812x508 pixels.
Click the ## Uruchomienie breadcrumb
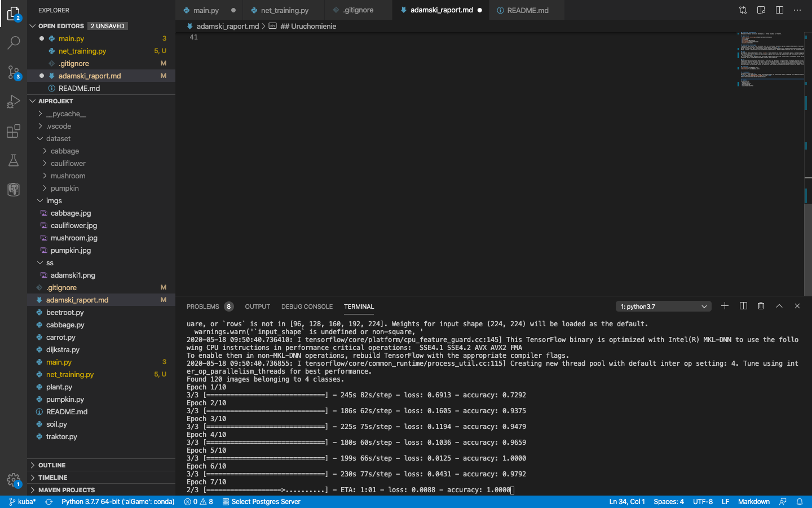coord(303,26)
